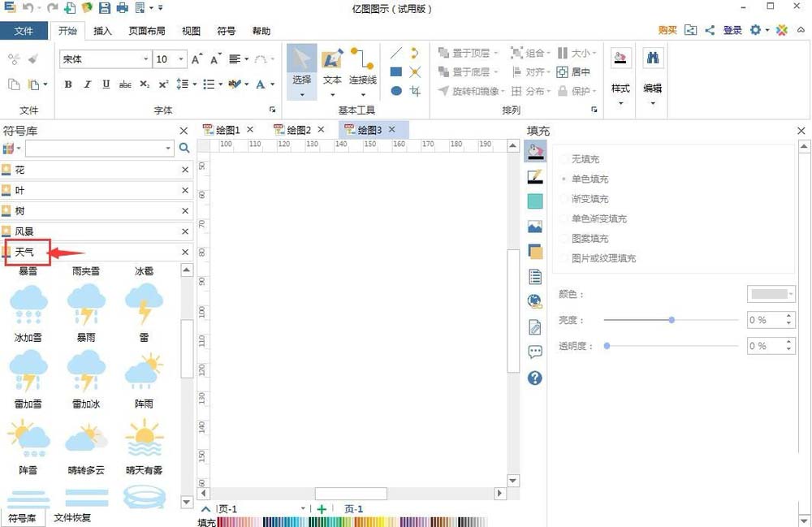Open the hyperlink panel on right sidebar
This screenshot has width=812, height=527.
pyautogui.click(x=534, y=300)
